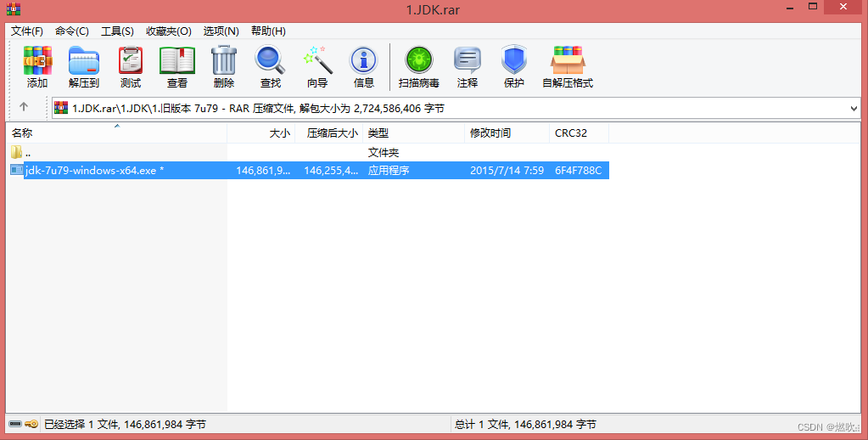This screenshot has width=868, height=440.
Task: Sort by CRC32 column header
Action: 579,133
